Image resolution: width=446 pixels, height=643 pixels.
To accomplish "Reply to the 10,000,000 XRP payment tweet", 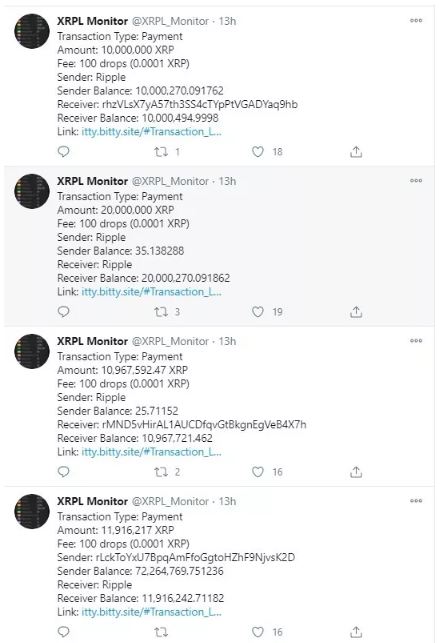I will tap(64, 152).
